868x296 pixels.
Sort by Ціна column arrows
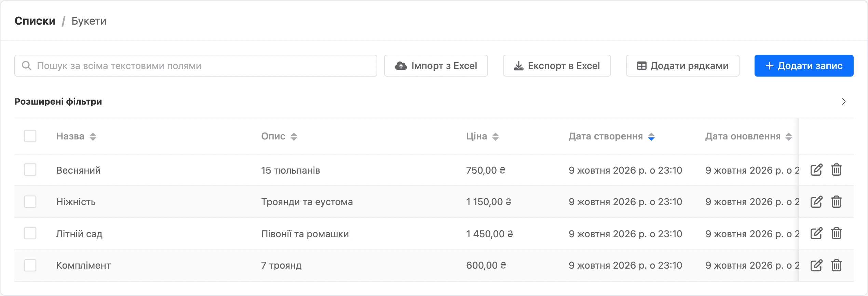496,137
